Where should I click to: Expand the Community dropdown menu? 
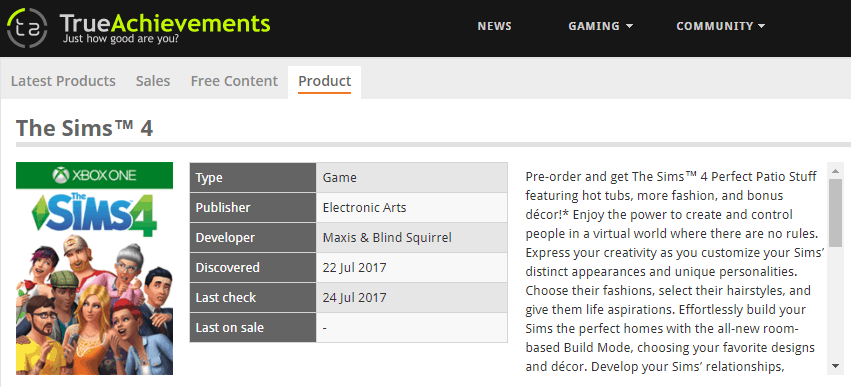point(721,26)
